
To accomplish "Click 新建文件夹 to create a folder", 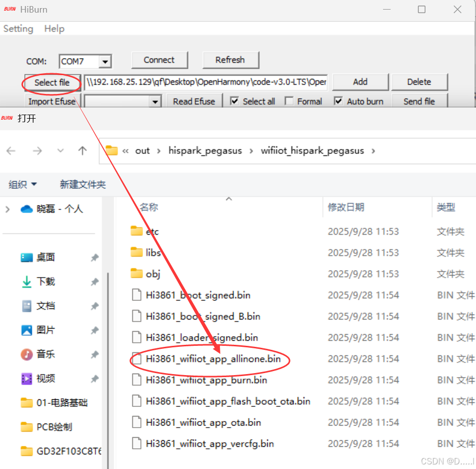I will tap(83, 184).
